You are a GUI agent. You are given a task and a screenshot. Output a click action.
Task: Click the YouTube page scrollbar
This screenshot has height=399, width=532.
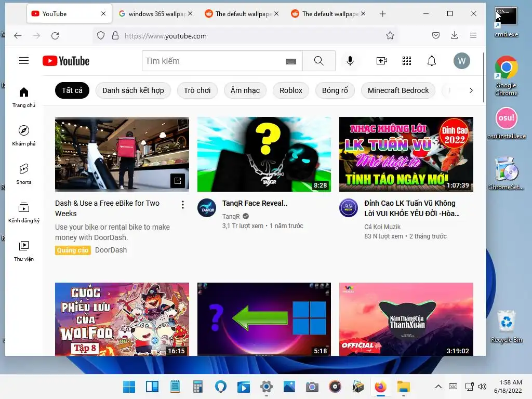pyautogui.click(x=484, y=77)
